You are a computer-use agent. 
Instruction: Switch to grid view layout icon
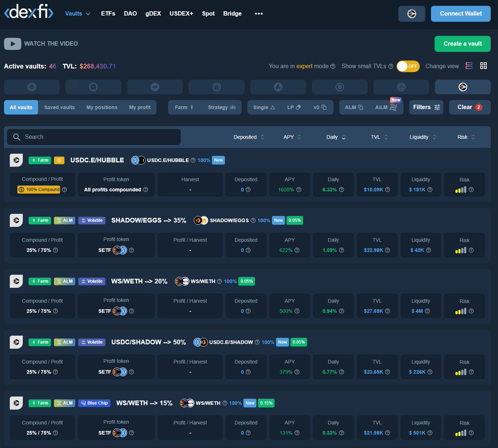(483, 66)
